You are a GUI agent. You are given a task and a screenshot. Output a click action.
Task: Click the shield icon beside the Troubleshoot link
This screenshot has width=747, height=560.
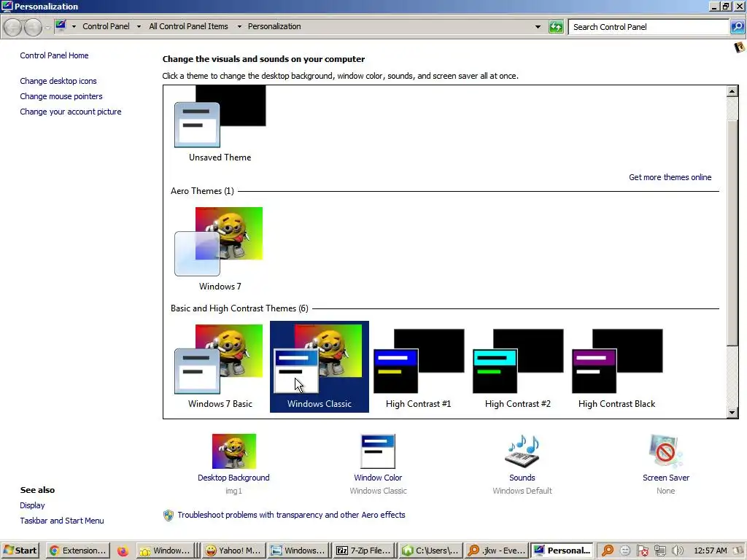169,516
